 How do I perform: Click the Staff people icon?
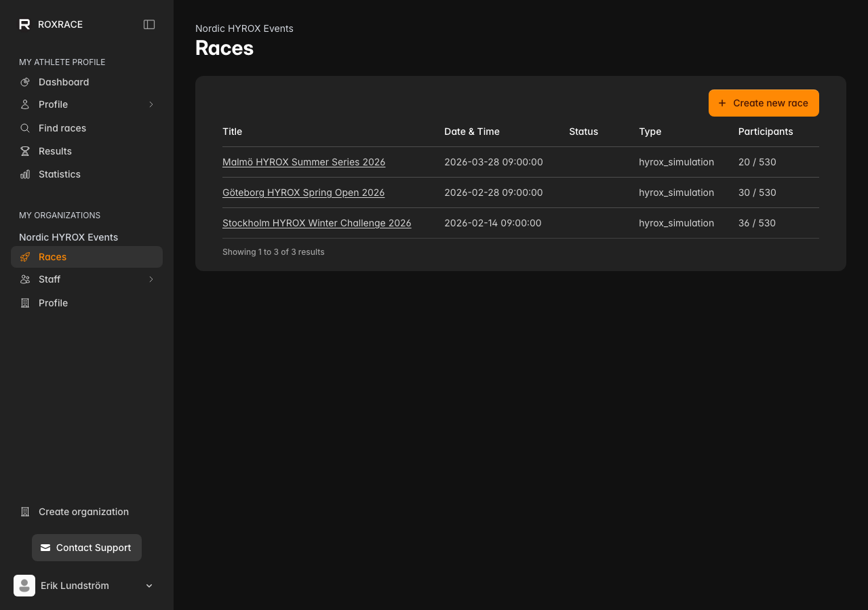tap(25, 279)
